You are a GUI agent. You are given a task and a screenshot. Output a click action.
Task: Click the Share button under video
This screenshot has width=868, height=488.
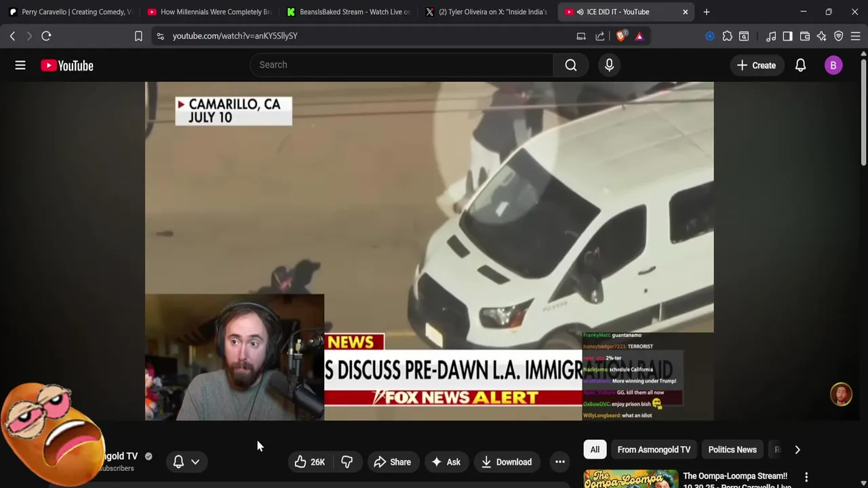click(x=392, y=462)
